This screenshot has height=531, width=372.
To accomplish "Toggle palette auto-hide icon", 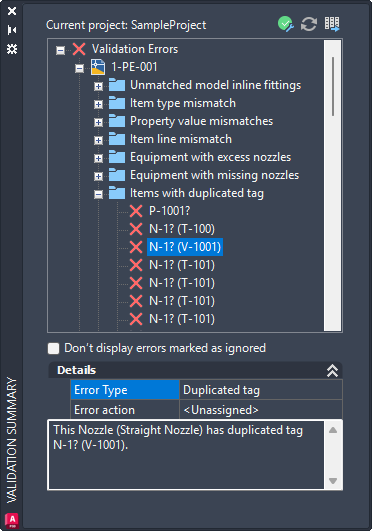I will (x=12, y=30).
